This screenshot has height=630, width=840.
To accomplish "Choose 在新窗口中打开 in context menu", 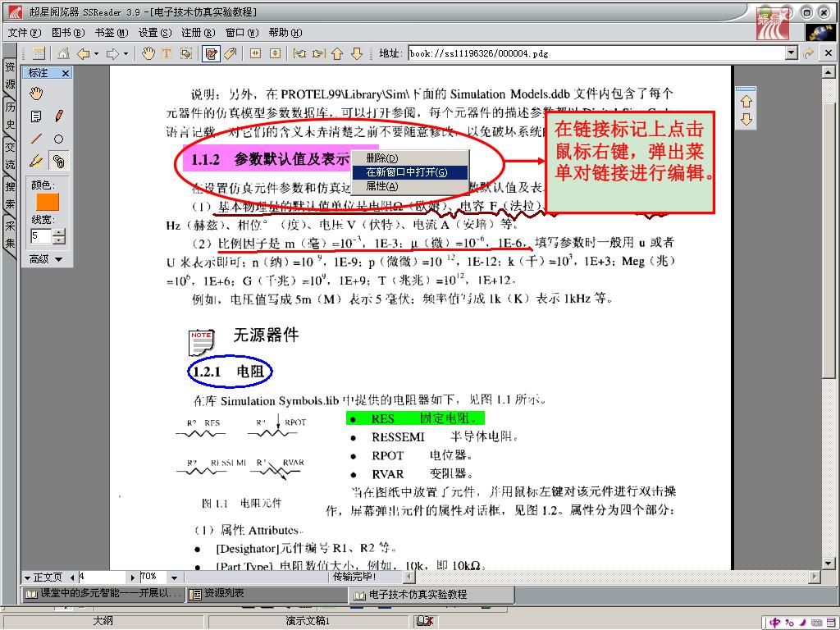I will [409, 172].
